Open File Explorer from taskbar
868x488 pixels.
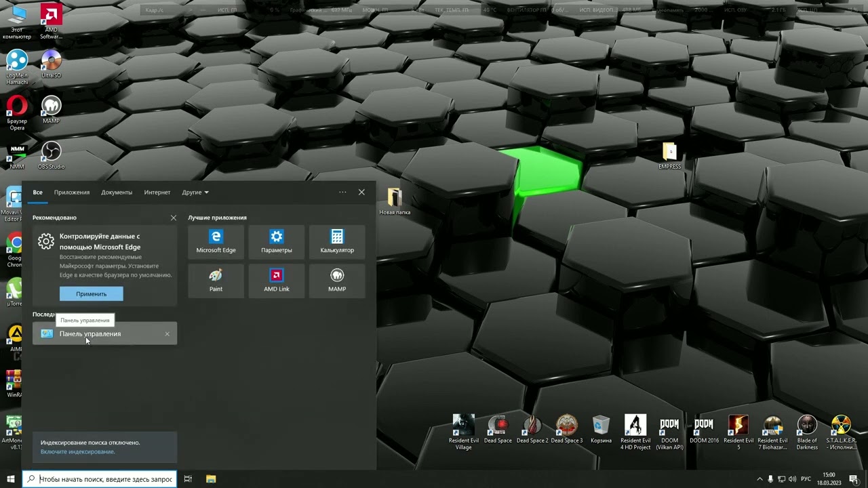coord(211,479)
